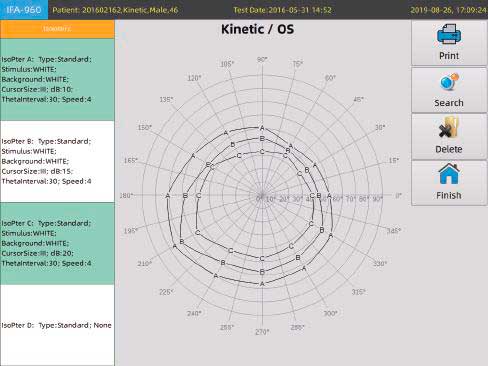Click point A at 90° on chart
488x366 pixels.
262,128
